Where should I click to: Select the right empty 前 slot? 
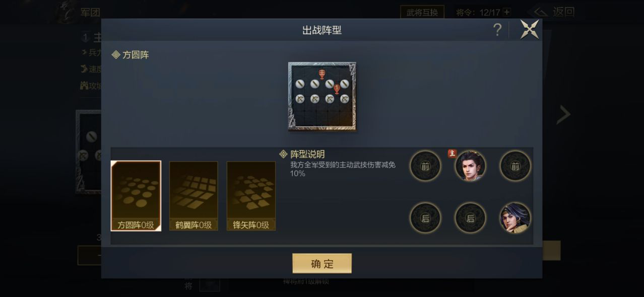click(x=515, y=166)
